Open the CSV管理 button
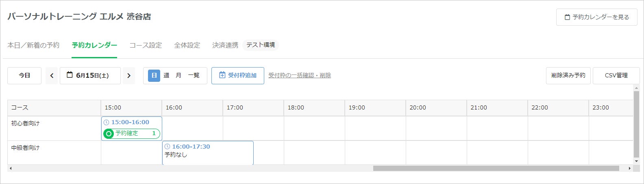 tap(616, 76)
